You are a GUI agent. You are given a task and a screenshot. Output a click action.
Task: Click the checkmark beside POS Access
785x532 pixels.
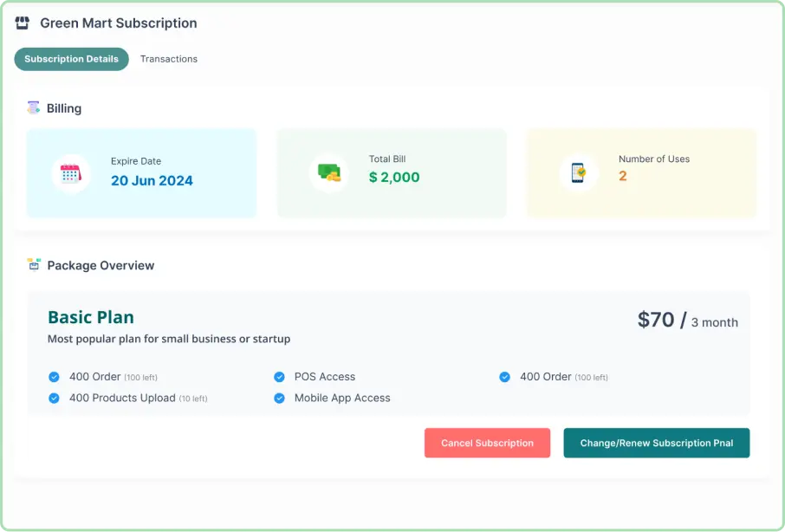coord(279,377)
